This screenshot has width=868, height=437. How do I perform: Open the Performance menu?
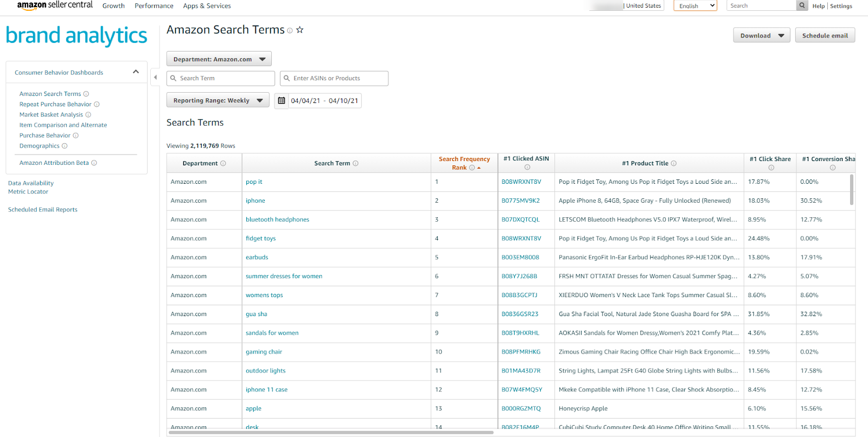[x=154, y=5]
